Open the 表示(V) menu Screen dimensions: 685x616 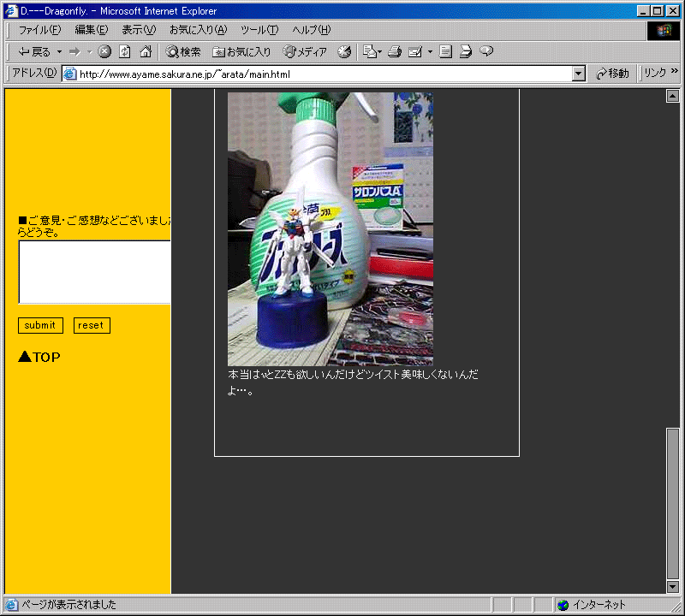pyautogui.click(x=139, y=30)
